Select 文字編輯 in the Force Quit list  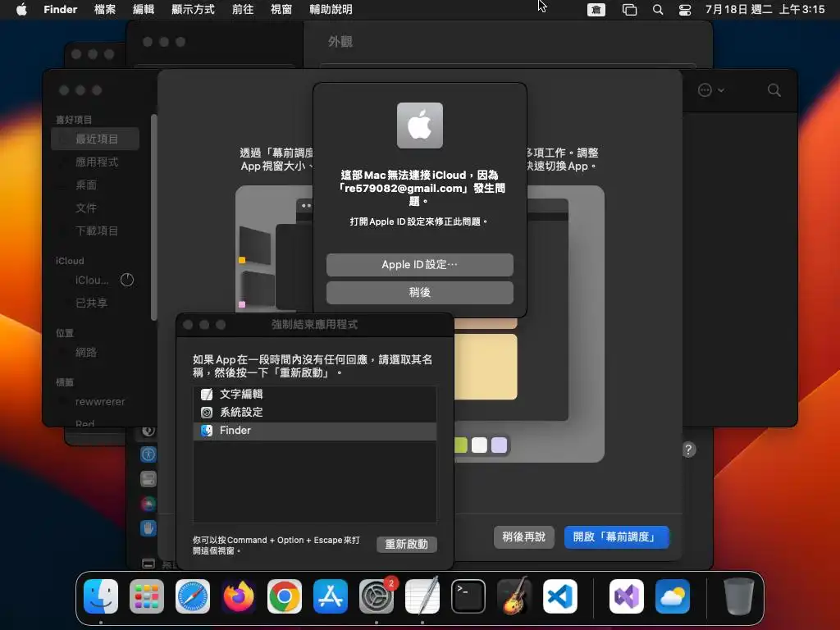coord(314,395)
